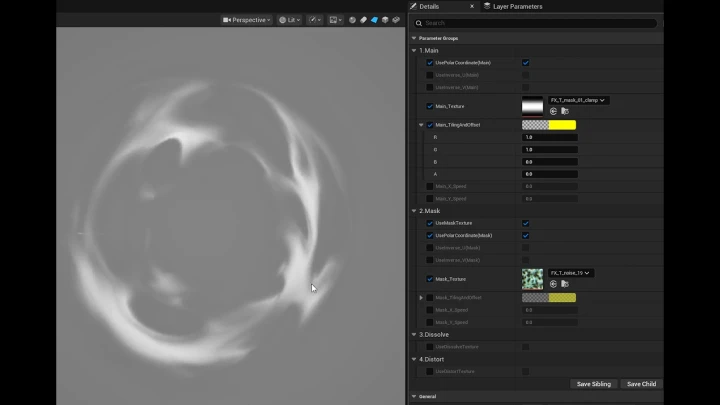Enable the UseDissolveTexture override checkbox

tap(430, 347)
